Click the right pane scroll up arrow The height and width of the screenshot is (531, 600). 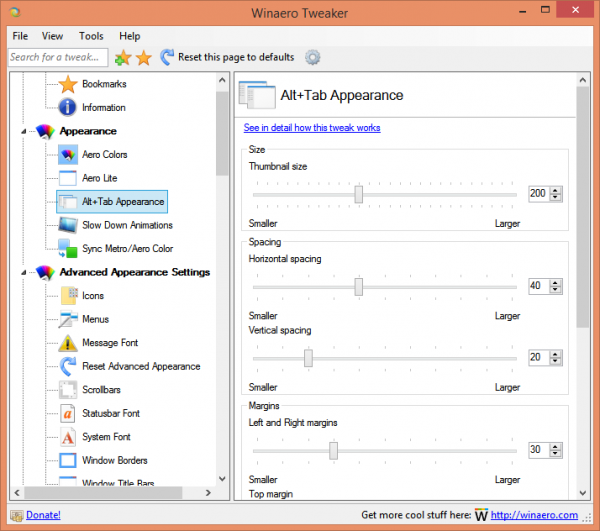tap(583, 80)
